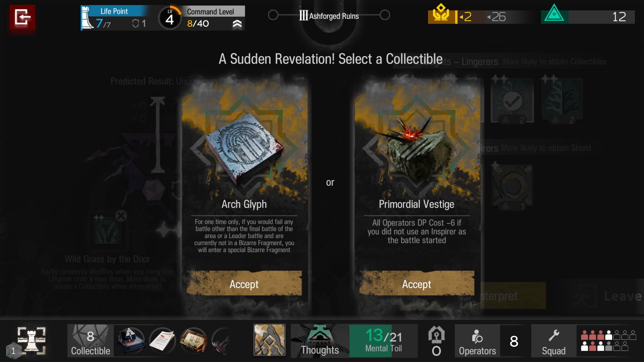Accept the Arch Glyph collectible
Screen dimensions: 644x362
[244, 284]
